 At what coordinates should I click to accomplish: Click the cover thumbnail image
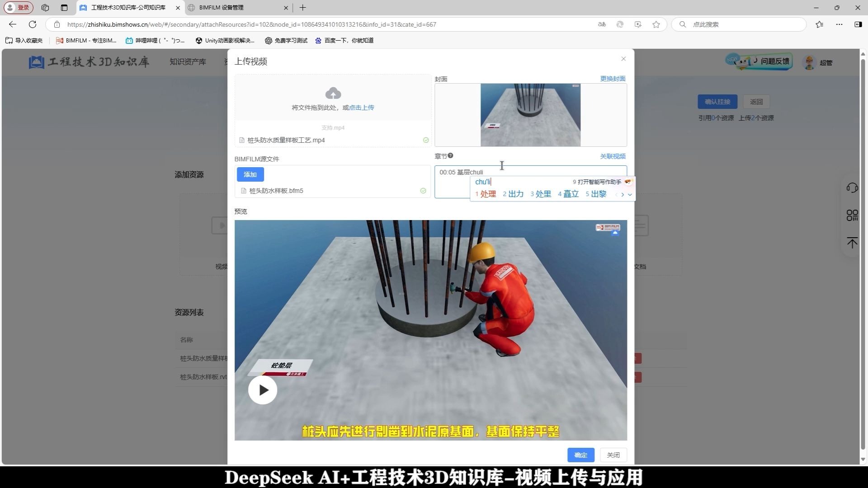(x=530, y=115)
